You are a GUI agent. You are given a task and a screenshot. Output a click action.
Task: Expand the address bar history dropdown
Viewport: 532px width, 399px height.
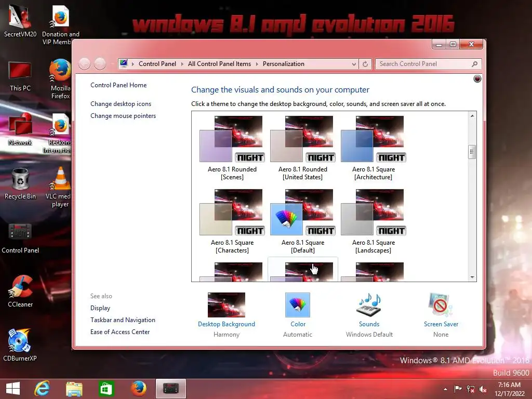(354, 64)
